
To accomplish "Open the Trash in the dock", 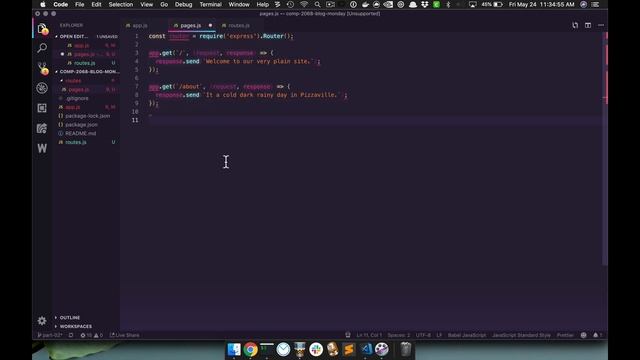I will pos(405,349).
